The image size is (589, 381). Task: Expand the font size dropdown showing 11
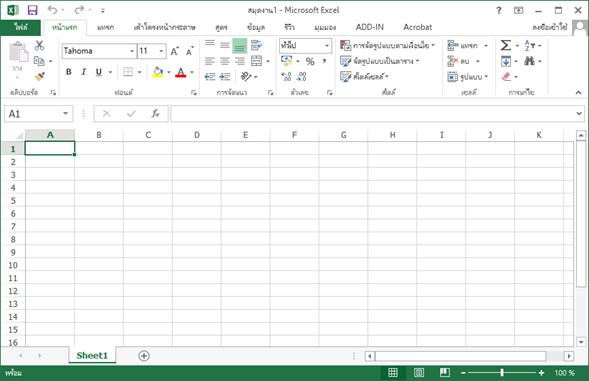tap(161, 51)
